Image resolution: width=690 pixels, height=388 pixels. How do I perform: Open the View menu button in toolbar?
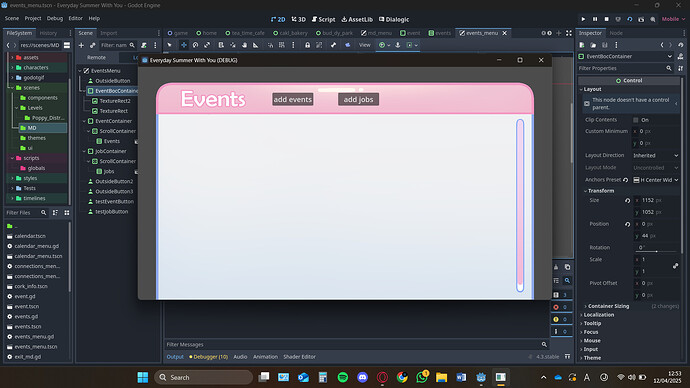click(364, 45)
